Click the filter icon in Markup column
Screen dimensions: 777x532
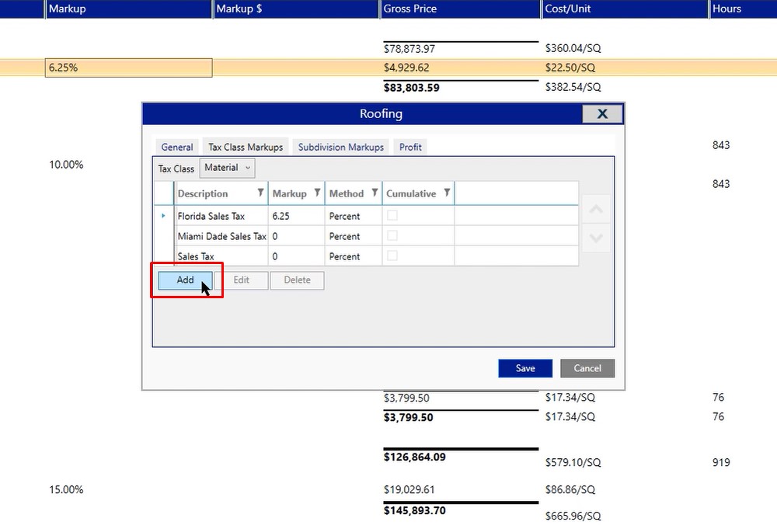tap(317, 193)
